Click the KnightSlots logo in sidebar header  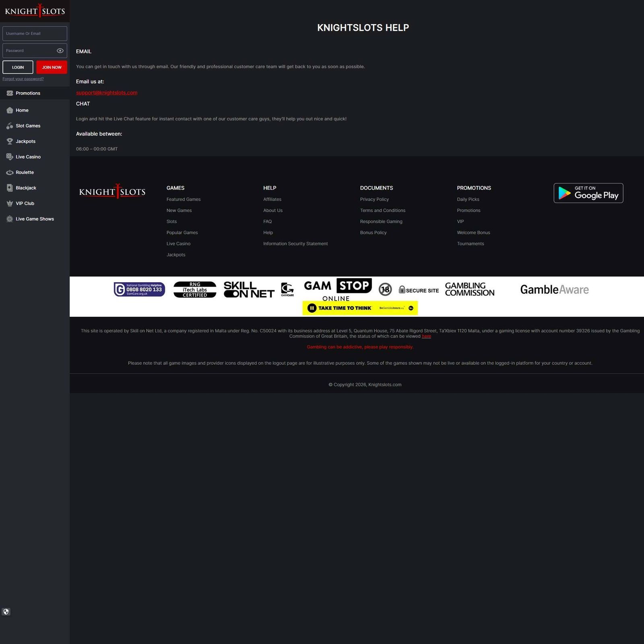point(35,11)
